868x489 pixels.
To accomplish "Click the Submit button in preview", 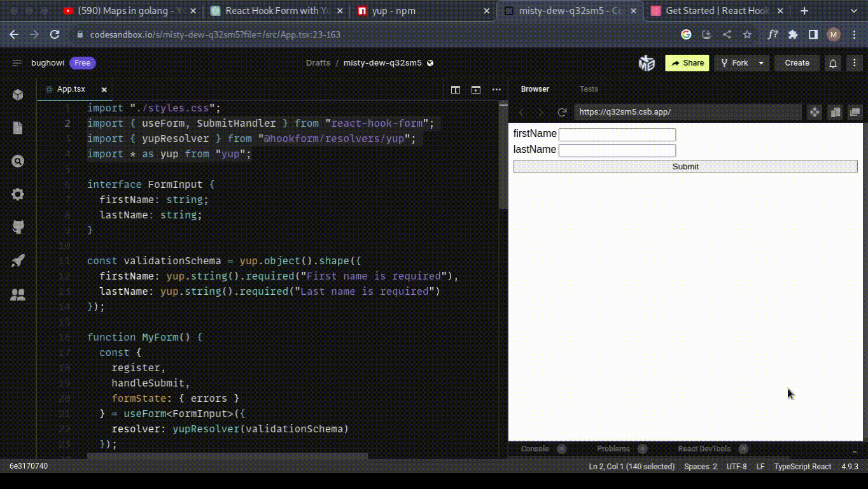I will point(685,166).
